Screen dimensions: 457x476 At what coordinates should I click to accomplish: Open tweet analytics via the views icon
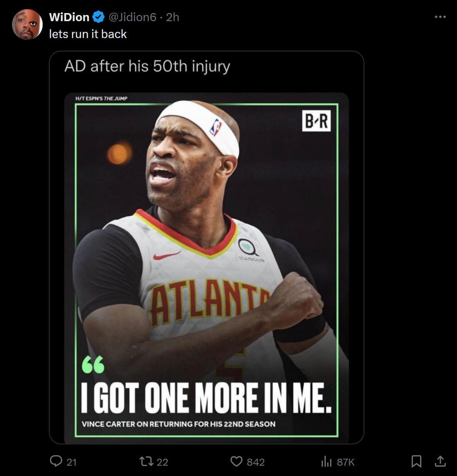326,461
